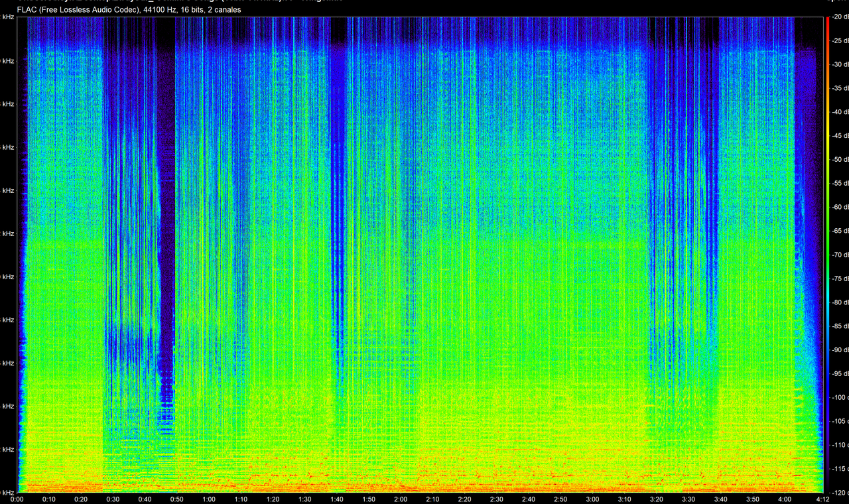The image size is (849, 504).
Task: Click the 1:10 time axis label
Action: [x=241, y=499]
